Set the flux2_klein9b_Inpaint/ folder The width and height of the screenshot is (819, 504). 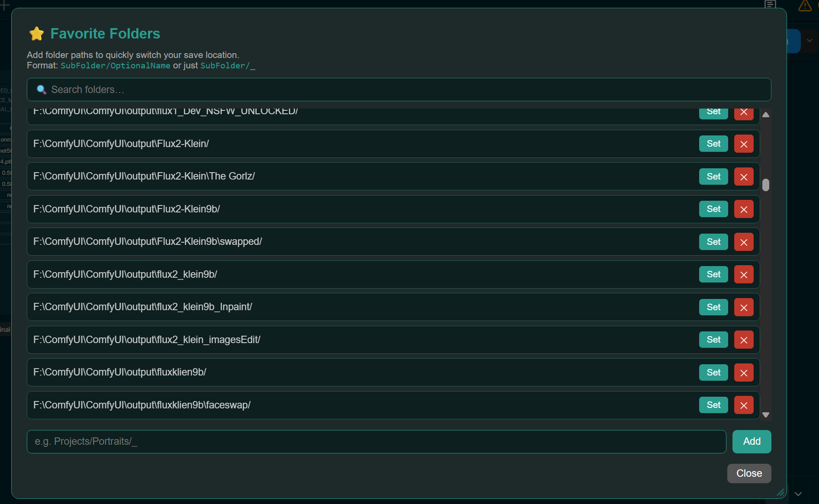(713, 307)
